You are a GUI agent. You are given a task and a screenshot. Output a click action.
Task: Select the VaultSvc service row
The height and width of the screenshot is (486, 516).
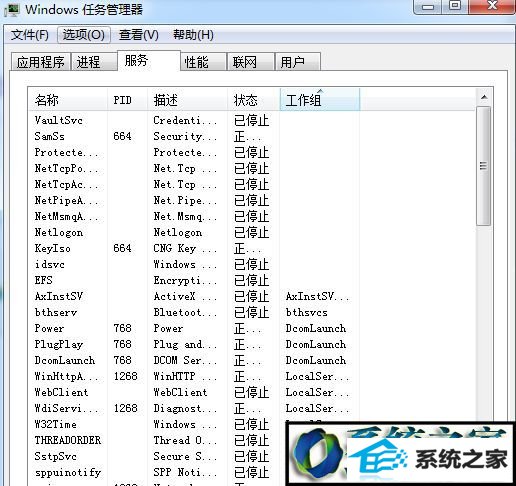[252, 120]
